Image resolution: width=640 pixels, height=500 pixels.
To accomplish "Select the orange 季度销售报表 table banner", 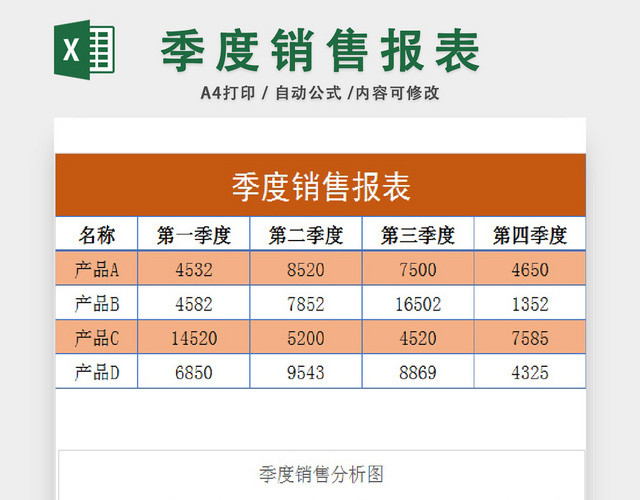I will [320, 185].
